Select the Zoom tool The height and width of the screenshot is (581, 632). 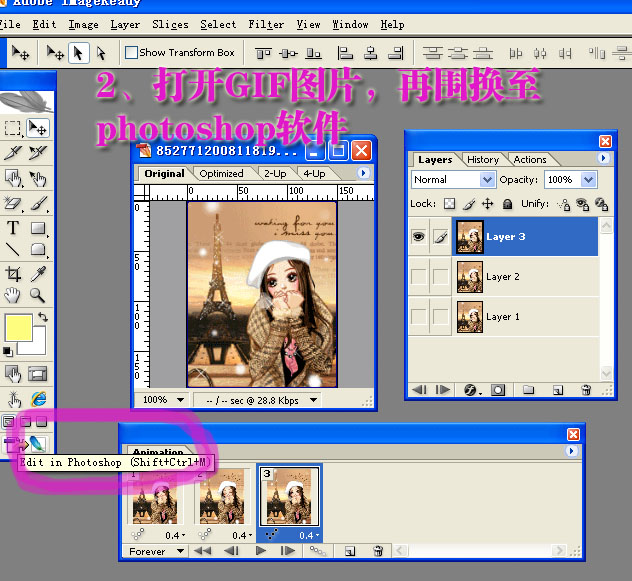click(37, 296)
